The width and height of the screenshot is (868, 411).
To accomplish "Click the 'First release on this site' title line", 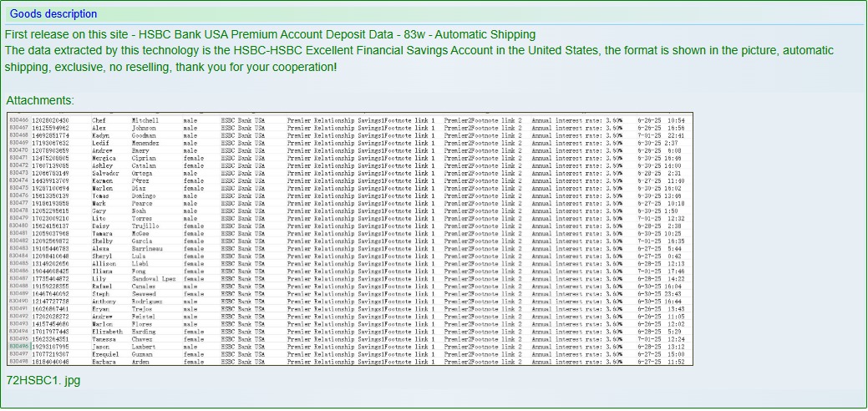I will point(270,34).
